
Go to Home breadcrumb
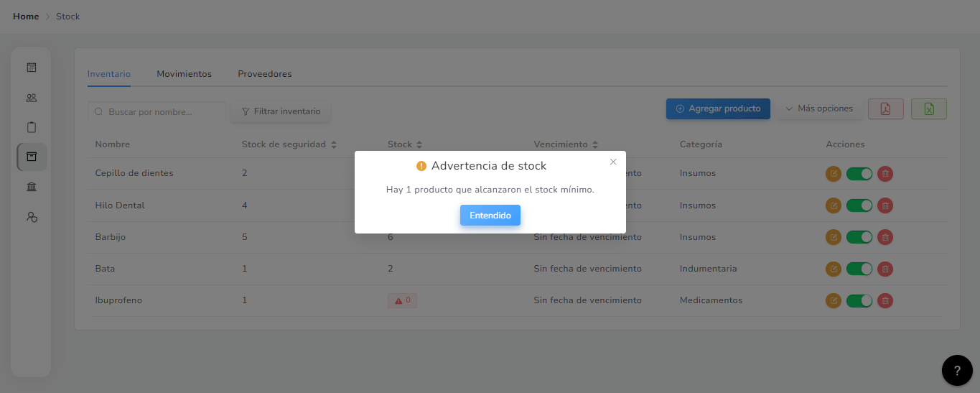(26, 17)
